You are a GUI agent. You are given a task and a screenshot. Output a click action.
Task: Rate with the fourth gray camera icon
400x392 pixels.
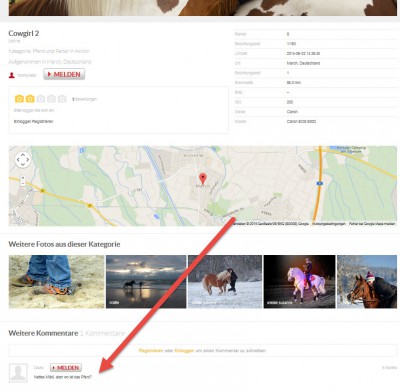(51, 99)
